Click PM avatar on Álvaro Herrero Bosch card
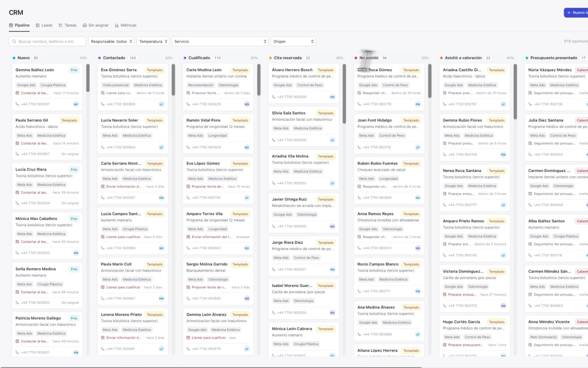Viewport: 588px width, 368px height. click(x=332, y=97)
